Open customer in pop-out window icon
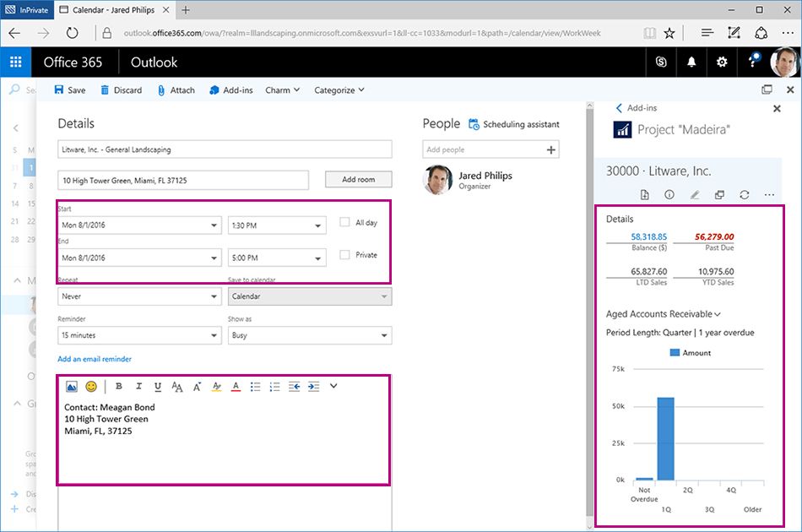Viewport: 802px width, 532px height. tap(719, 195)
